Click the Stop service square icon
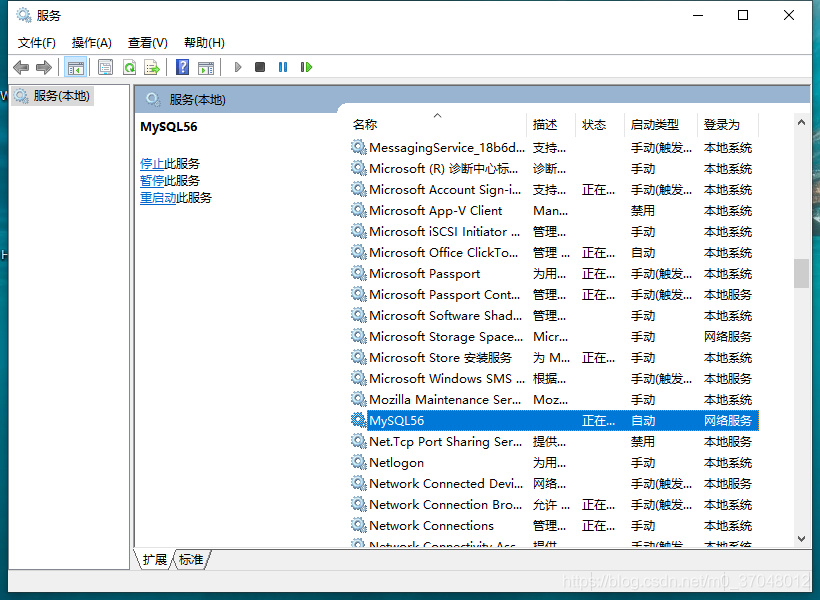The width and height of the screenshot is (820, 600). click(260, 67)
